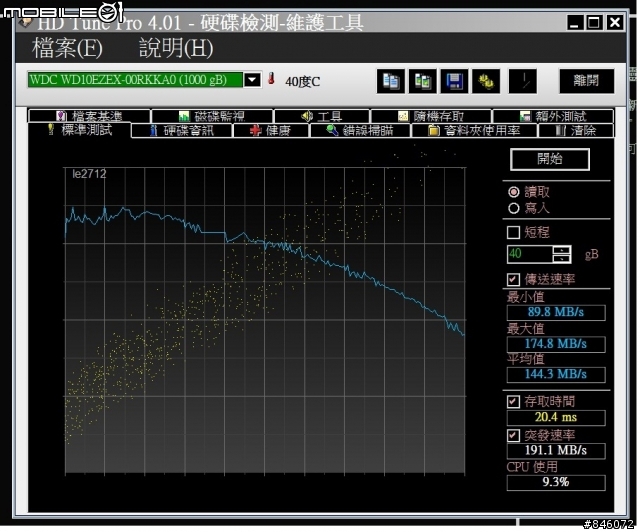Open the 健康 health tab
Screen dimensions: 640x532
[271, 131]
